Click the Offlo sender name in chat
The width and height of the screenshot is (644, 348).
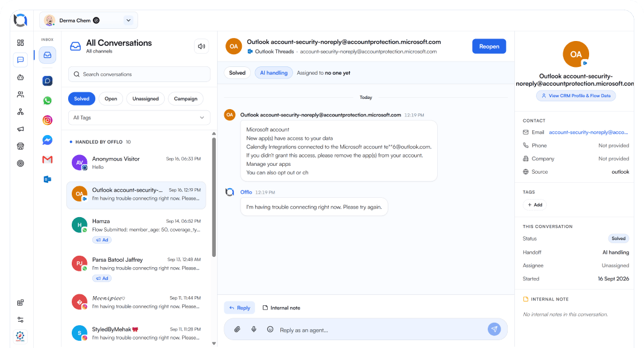pyautogui.click(x=246, y=192)
